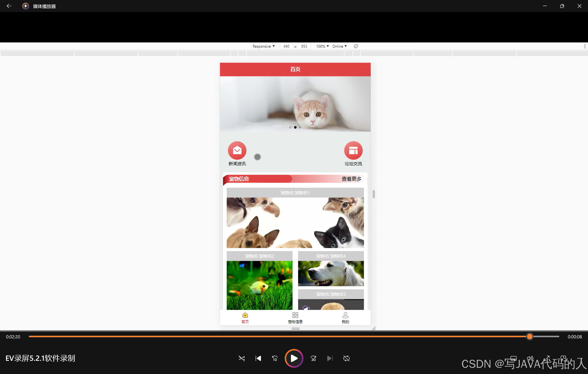Select the 宠物信息 tab in the bottom navigation
Image resolution: width=588 pixels, height=374 pixels.
[x=295, y=318]
